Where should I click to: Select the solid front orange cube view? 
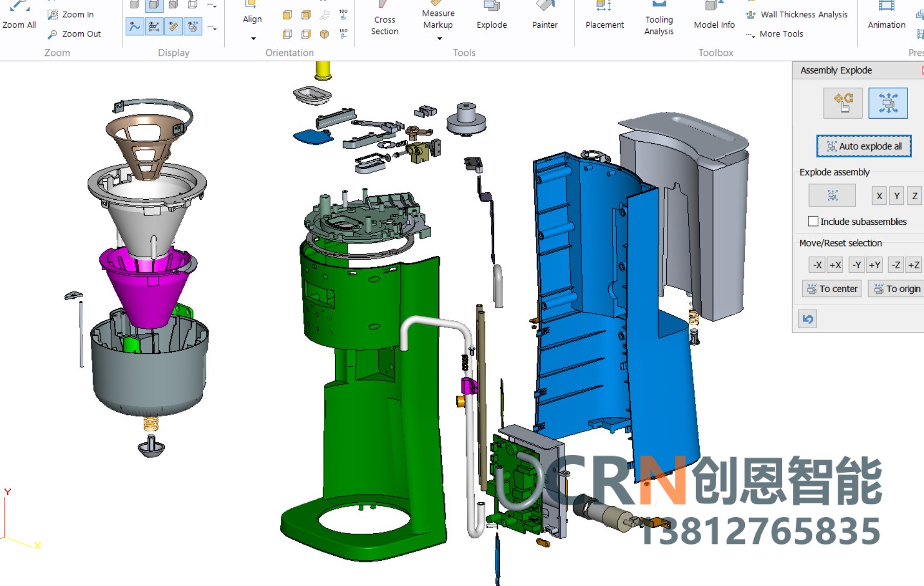[287, 15]
